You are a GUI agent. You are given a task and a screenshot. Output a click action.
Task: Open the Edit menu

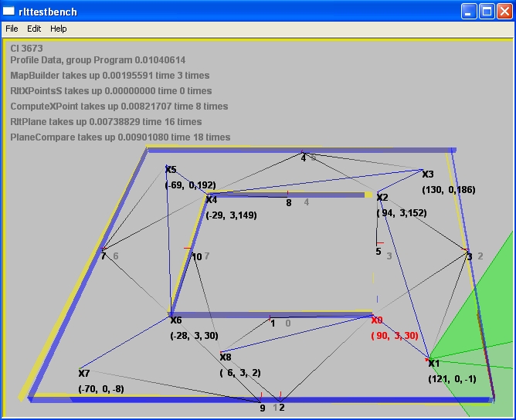click(x=34, y=29)
